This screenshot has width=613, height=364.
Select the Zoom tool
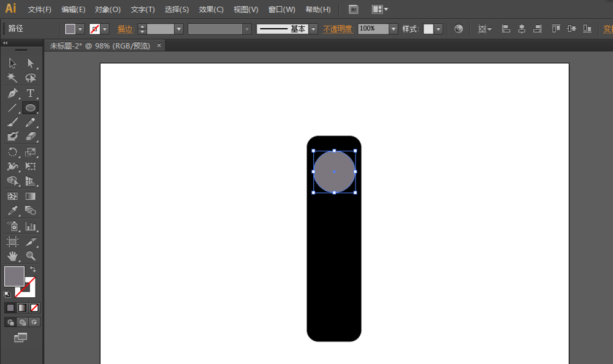click(31, 256)
